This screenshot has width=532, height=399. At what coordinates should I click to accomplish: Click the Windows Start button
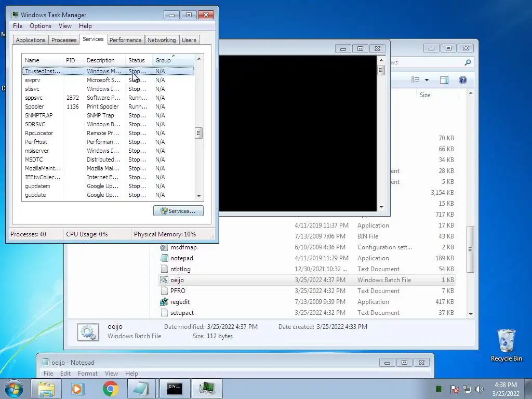[x=14, y=389]
